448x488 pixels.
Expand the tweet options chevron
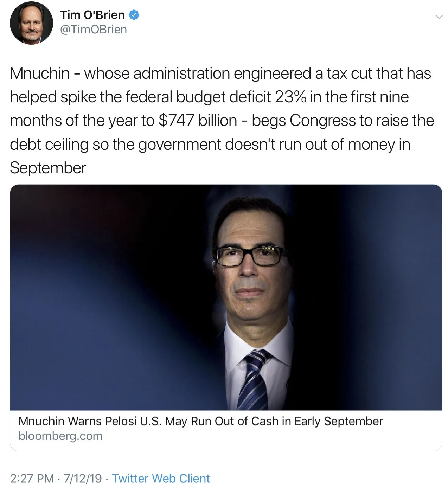click(x=439, y=17)
